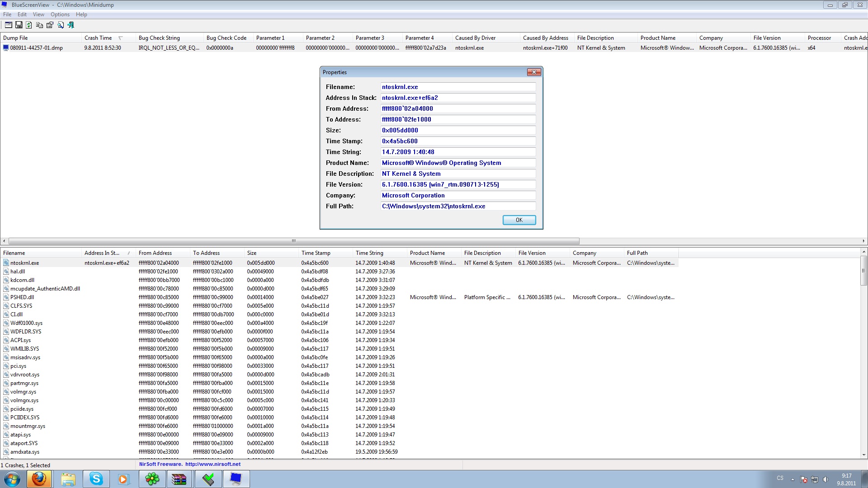Open the Options menu

pos(60,14)
